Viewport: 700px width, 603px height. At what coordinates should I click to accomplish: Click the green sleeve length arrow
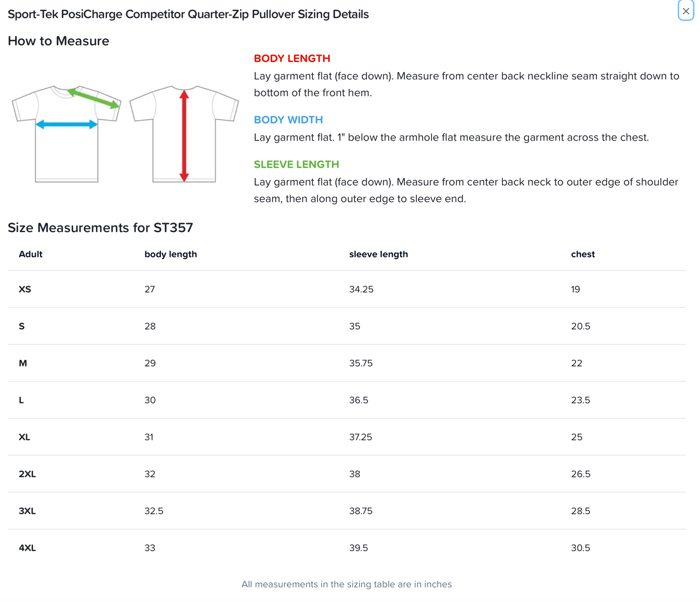(x=93, y=98)
